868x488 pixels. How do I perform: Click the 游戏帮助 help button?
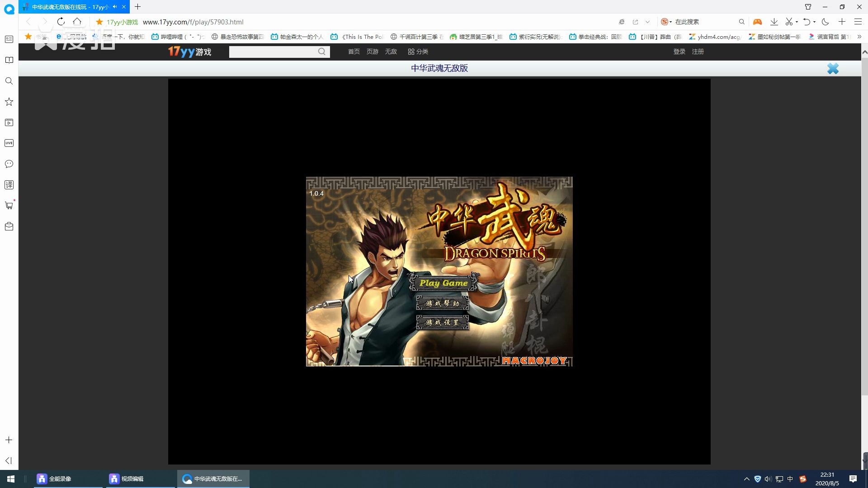coord(443,303)
